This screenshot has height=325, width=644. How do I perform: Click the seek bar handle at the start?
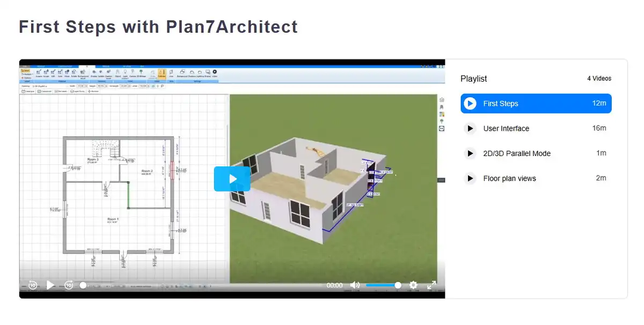pyautogui.click(x=83, y=285)
